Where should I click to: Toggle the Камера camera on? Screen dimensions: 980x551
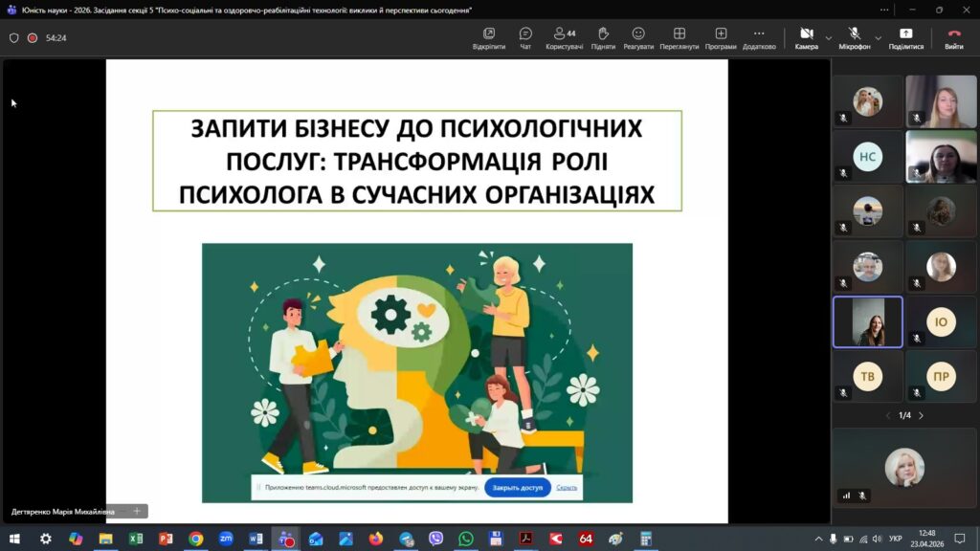(806, 38)
